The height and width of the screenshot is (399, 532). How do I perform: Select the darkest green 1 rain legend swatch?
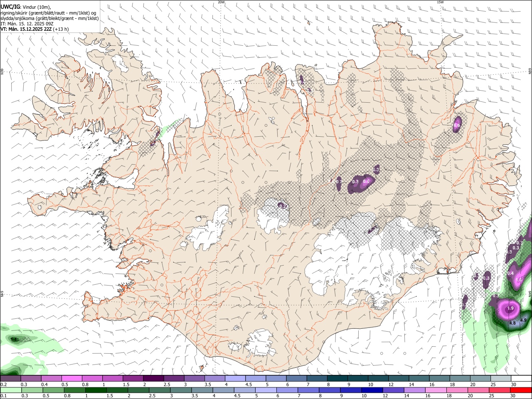(x=96, y=390)
